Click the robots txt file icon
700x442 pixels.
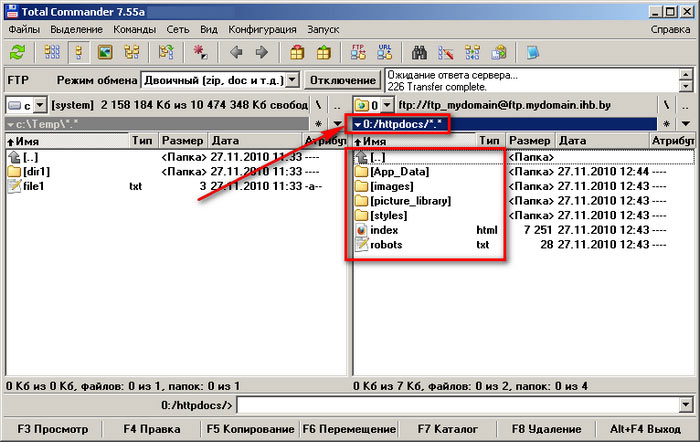(x=361, y=245)
